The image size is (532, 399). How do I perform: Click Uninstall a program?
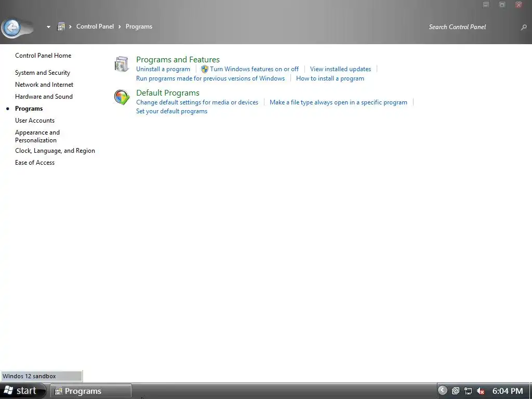click(x=163, y=69)
